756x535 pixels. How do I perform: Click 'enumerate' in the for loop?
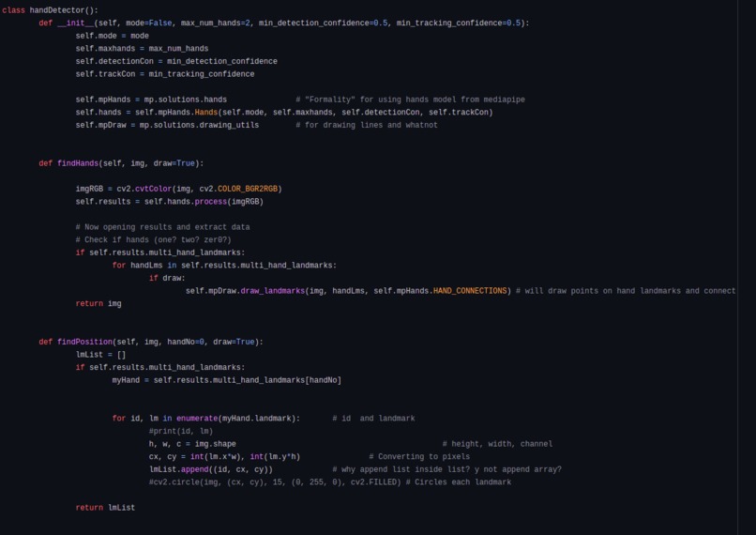(197, 419)
